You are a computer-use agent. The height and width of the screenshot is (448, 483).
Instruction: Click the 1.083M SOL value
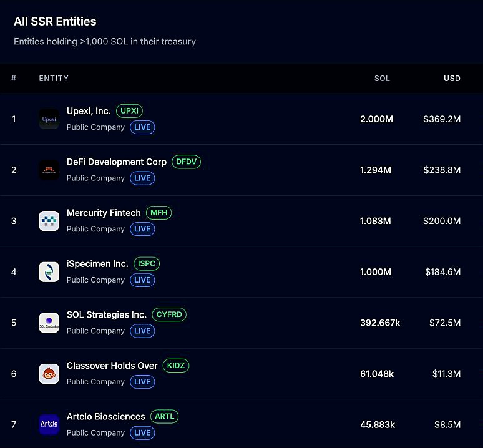point(376,221)
